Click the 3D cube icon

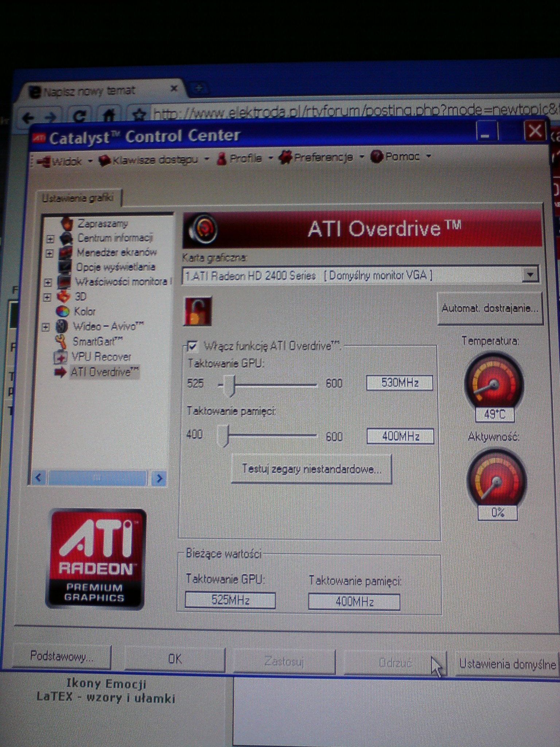[x=63, y=297]
